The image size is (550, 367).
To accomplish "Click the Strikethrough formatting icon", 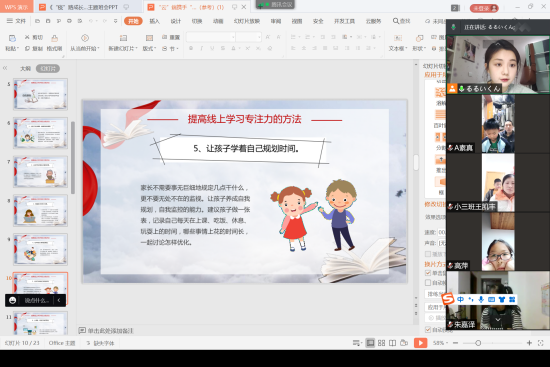I will tap(223, 48).
